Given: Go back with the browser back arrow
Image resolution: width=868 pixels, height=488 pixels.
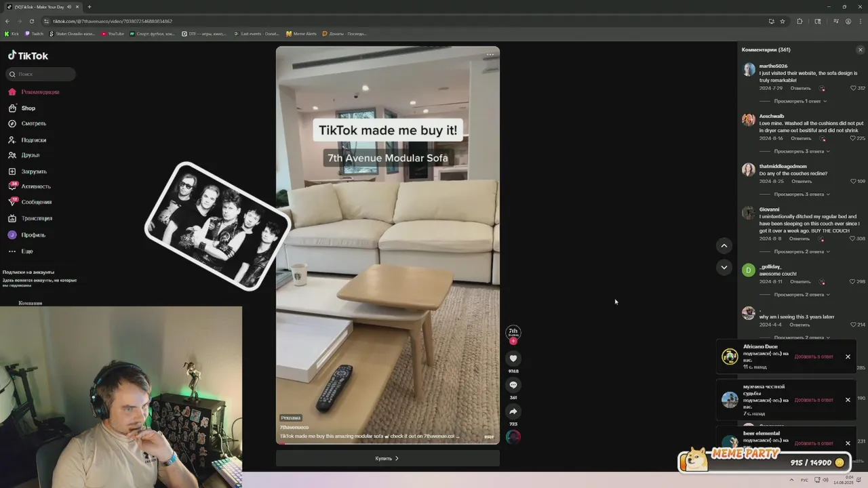Looking at the screenshot, I should [x=7, y=21].
